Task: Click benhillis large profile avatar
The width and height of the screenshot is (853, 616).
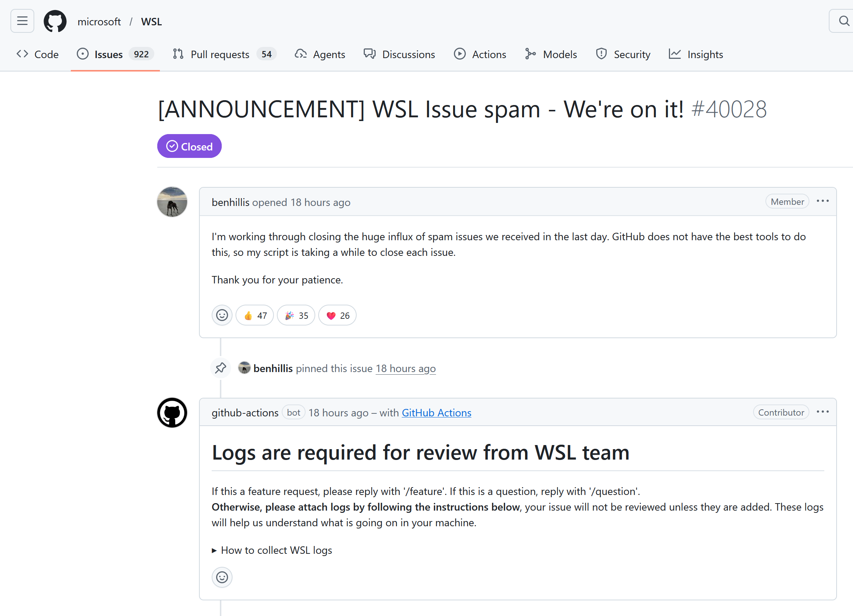Action: pos(172,202)
